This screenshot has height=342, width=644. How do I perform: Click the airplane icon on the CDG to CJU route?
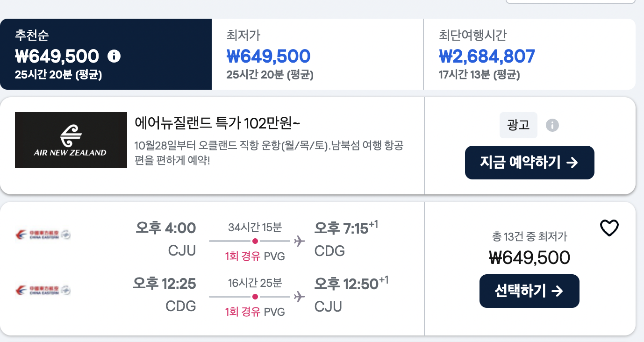pyautogui.click(x=299, y=296)
